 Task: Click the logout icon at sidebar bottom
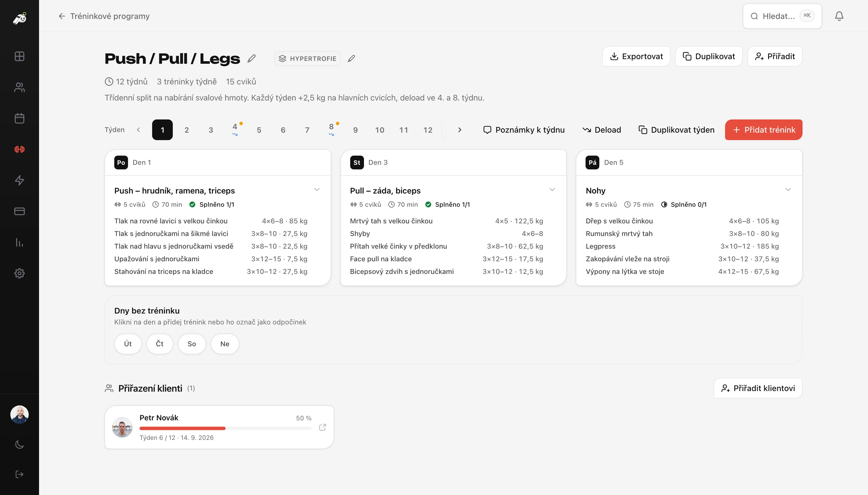19,474
